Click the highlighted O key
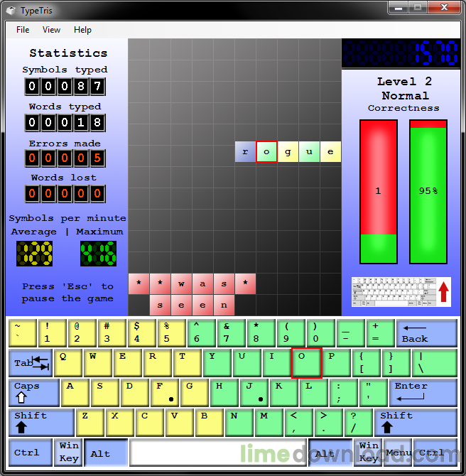 (x=306, y=363)
